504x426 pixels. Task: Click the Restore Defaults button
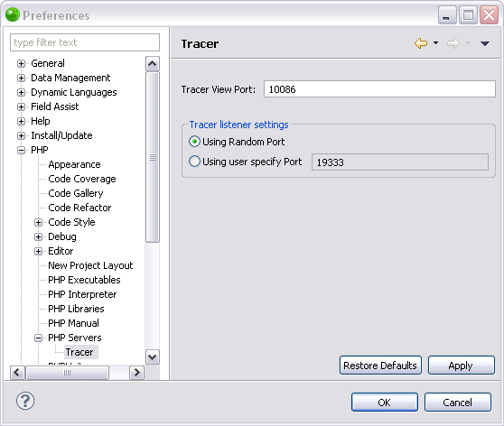point(380,366)
